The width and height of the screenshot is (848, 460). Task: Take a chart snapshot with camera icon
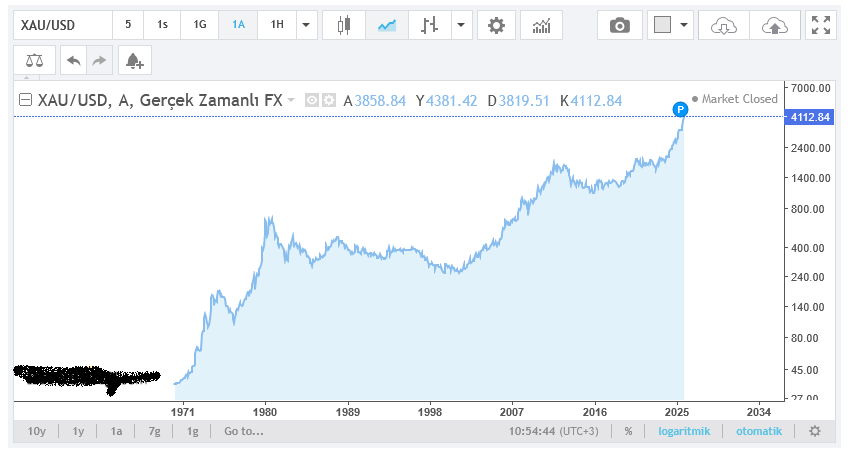point(620,26)
